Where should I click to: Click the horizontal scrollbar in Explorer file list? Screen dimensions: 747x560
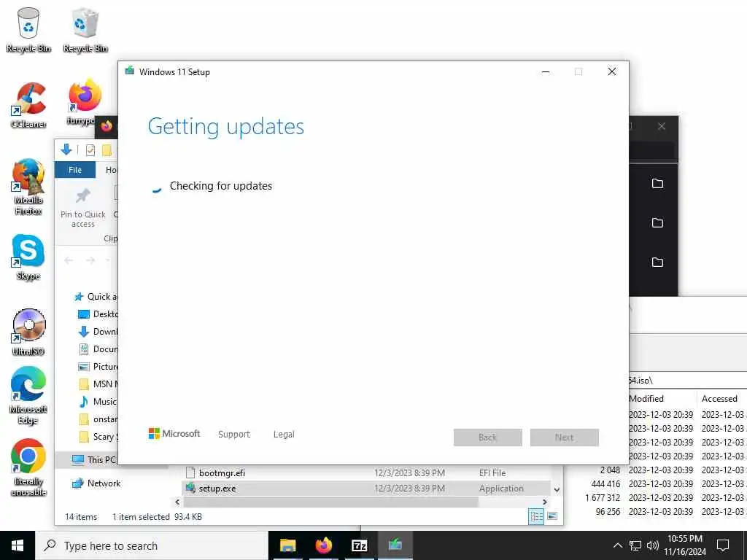point(330,502)
